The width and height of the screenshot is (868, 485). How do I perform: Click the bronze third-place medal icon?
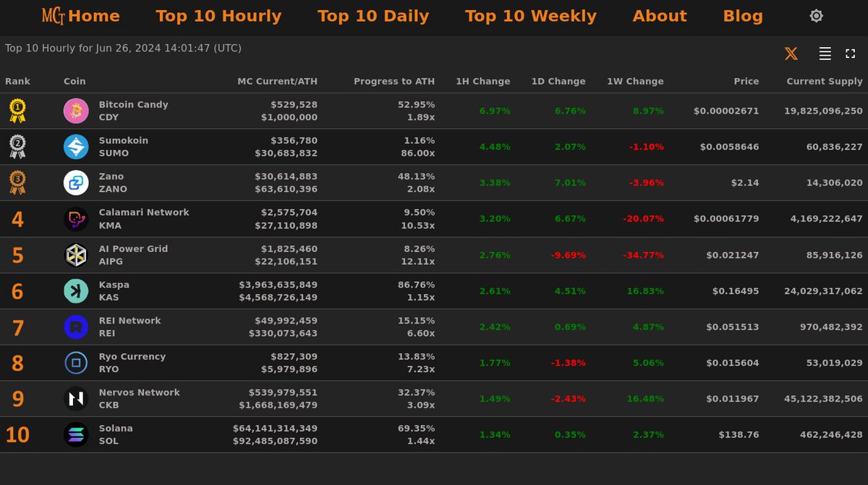[x=17, y=182]
